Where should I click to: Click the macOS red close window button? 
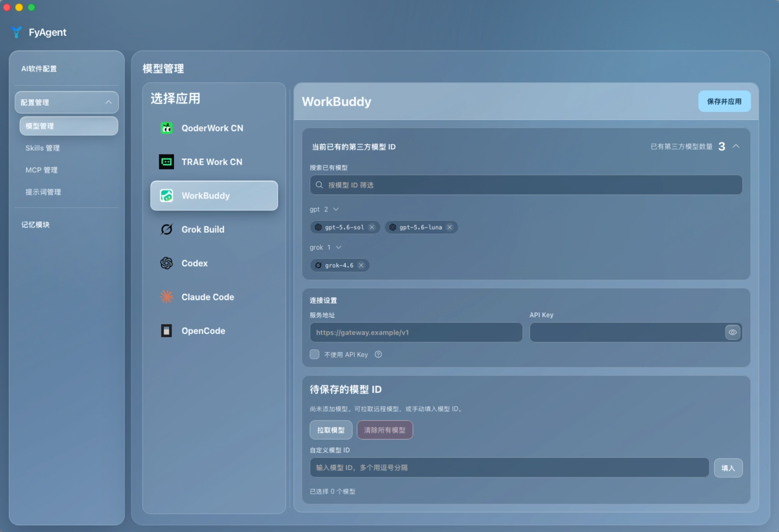(x=7, y=7)
